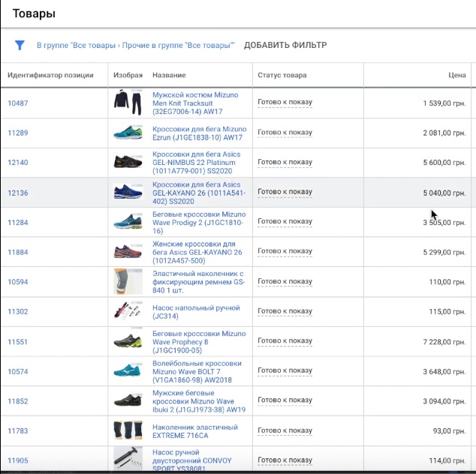This screenshot has width=476, height=474.
Task: Open 'Кроссовки для бега Mizuno Ezrun' title
Action: point(200,133)
